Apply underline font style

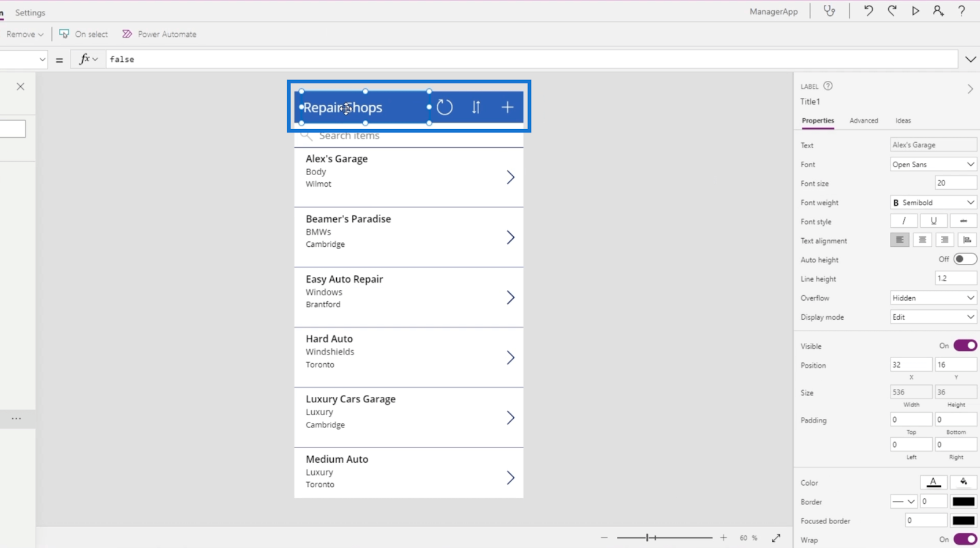933,221
